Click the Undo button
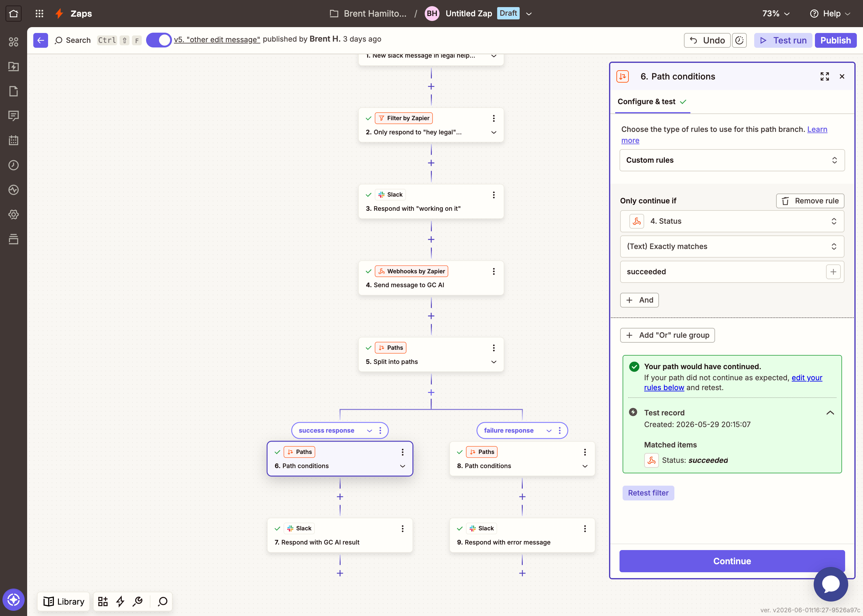Screen dimensions: 863x616 point(707,40)
